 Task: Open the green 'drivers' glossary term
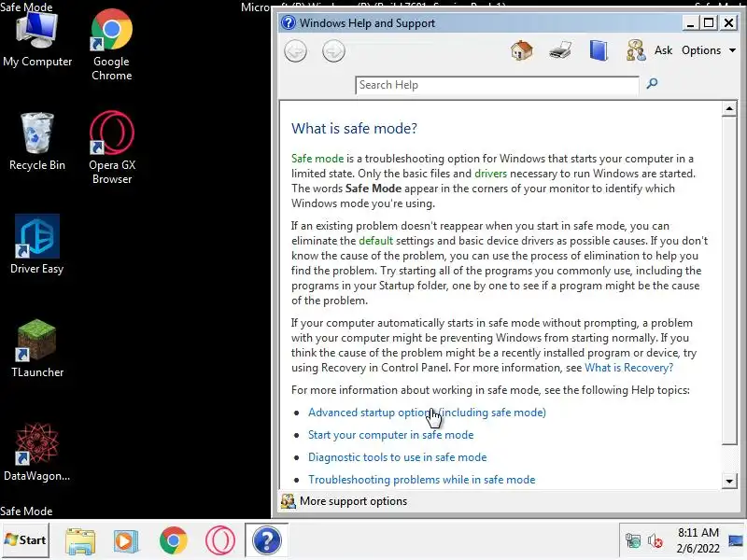(x=490, y=174)
